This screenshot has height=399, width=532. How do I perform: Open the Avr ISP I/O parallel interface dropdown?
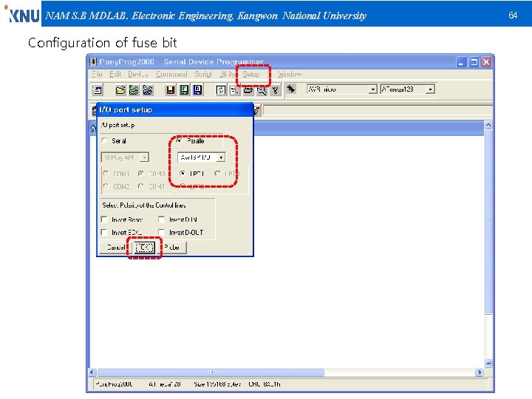pos(221,157)
